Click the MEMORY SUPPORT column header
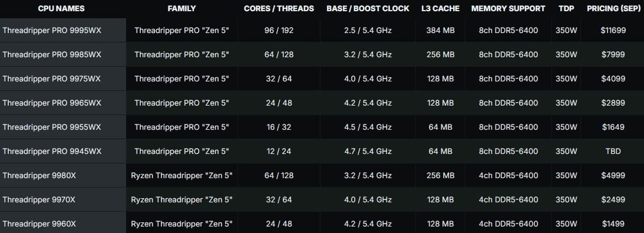This screenshot has height=233, width=644. (508, 9)
